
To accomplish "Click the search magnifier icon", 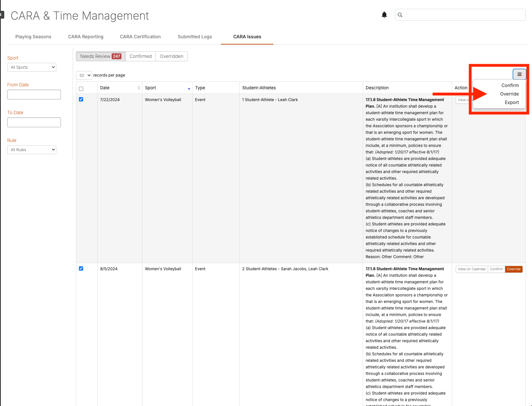I will point(400,15).
